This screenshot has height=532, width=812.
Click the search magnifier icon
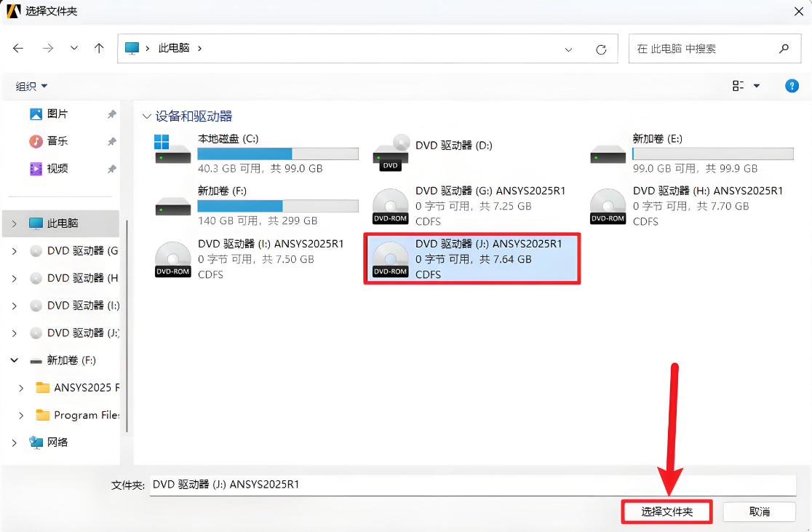click(x=784, y=48)
